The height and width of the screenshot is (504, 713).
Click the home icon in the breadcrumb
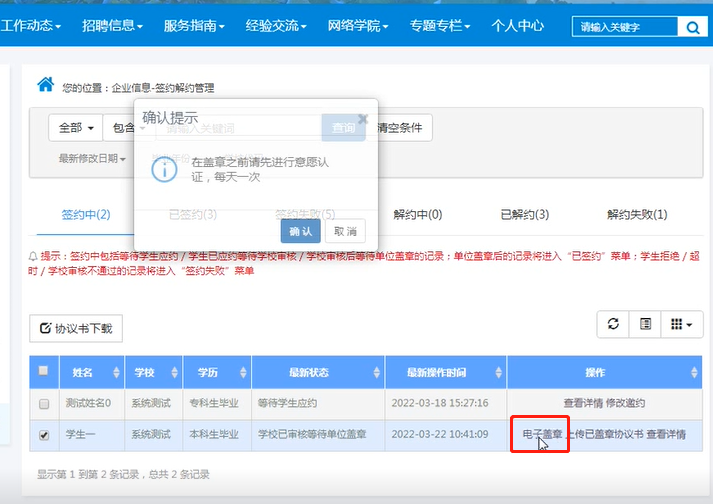pos(45,85)
